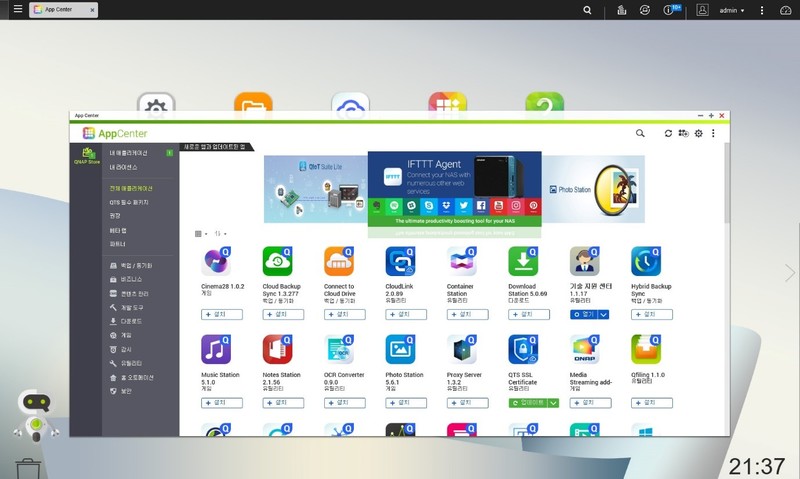Click the 21:37 desktop clock
Viewport: 800px width, 479px height.
757,466
